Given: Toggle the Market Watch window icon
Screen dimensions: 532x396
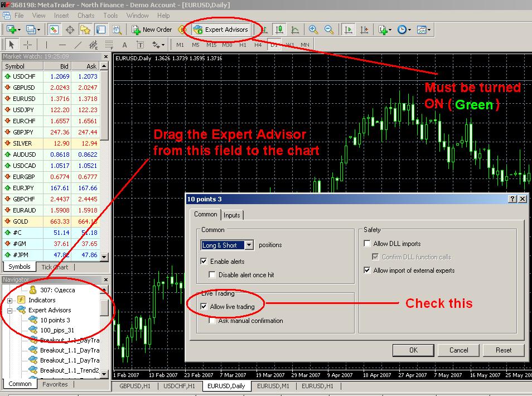Looking at the screenshot, I should [x=54, y=30].
